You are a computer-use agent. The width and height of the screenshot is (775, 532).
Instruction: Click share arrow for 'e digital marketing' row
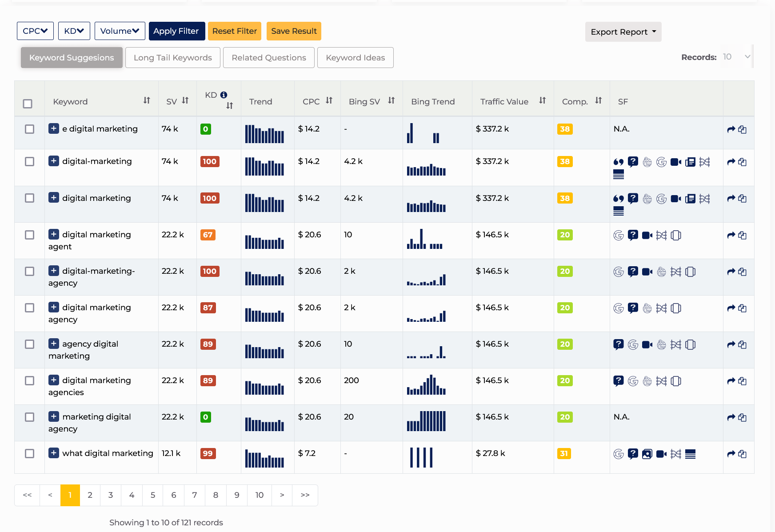tap(731, 129)
